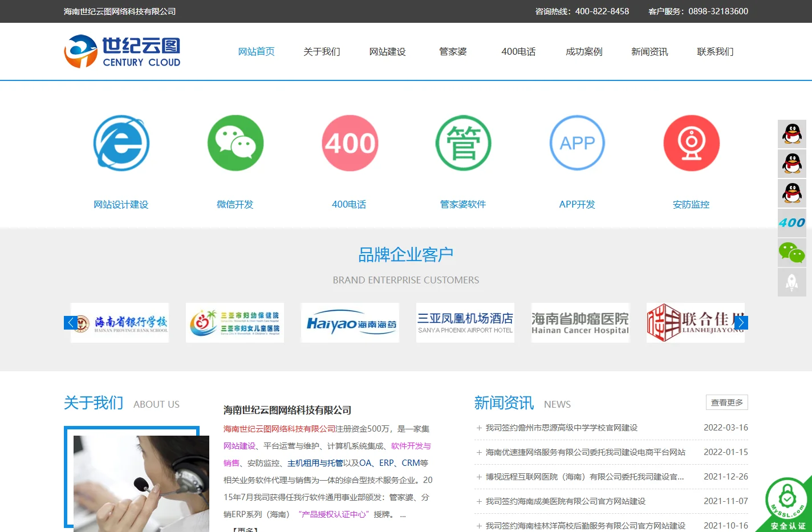Click the 软件开发与 paragraph link
The image size is (812, 532).
tap(411, 446)
